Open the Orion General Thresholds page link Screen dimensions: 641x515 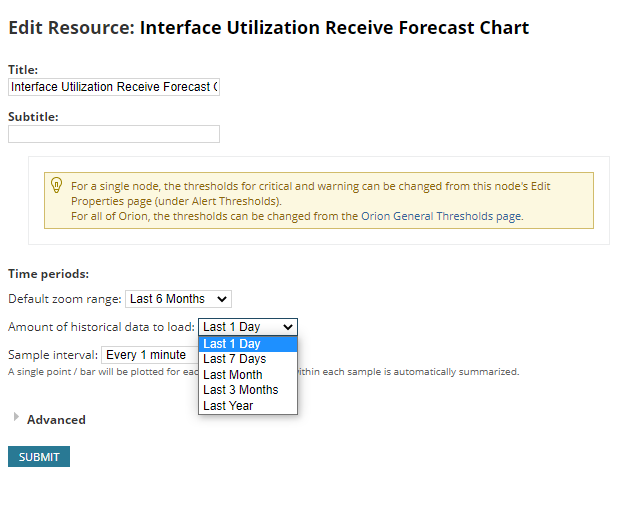coord(442,216)
